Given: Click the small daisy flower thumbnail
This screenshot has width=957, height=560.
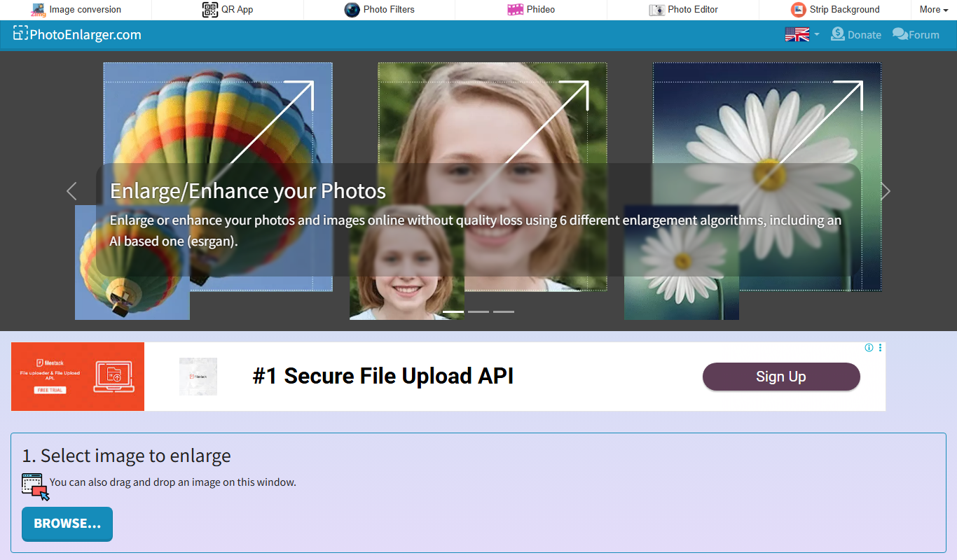Looking at the screenshot, I should (682, 262).
